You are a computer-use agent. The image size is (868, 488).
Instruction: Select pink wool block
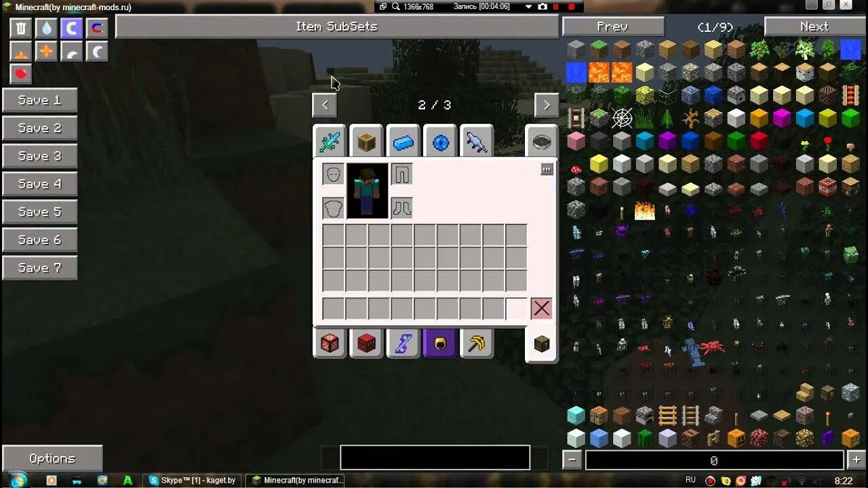pyautogui.click(x=576, y=141)
